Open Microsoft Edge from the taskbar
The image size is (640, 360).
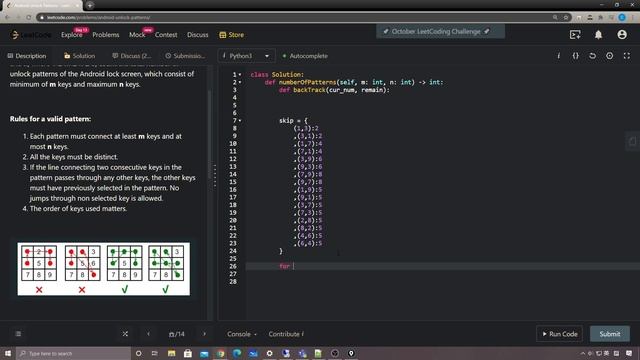click(x=237, y=353)
